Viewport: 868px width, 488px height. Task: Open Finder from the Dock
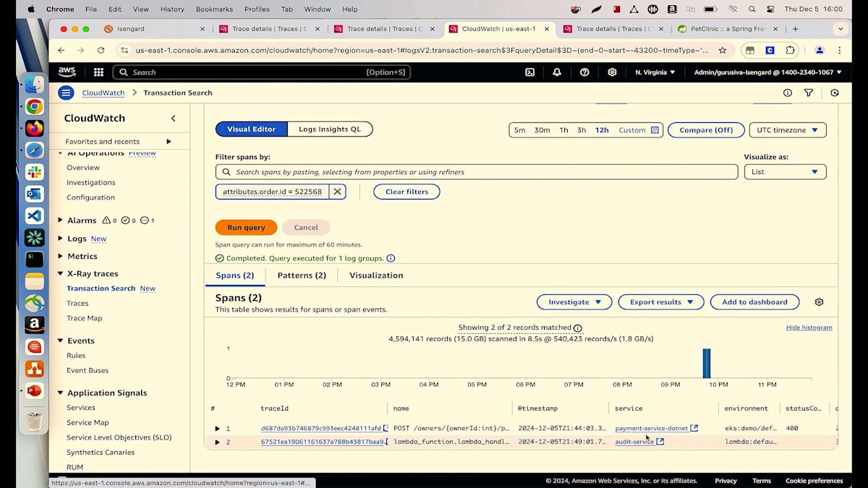click(34, 85)
